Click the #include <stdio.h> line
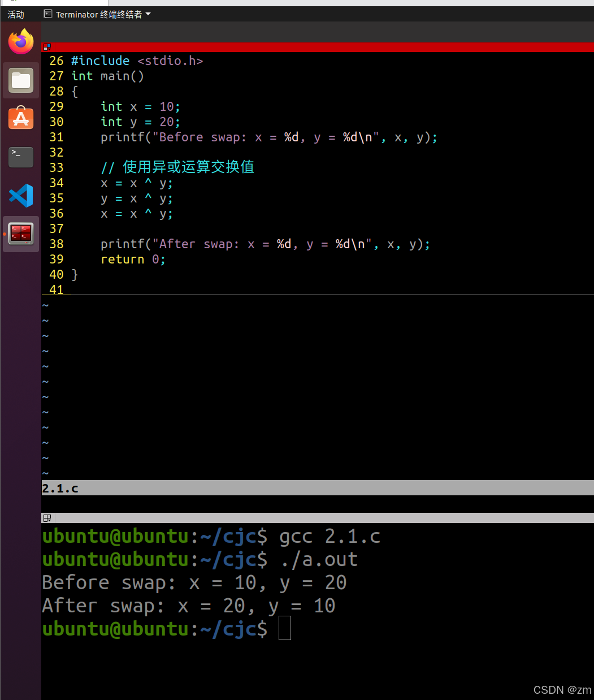Viewport: 594px width, 700px height. [137, 61]
